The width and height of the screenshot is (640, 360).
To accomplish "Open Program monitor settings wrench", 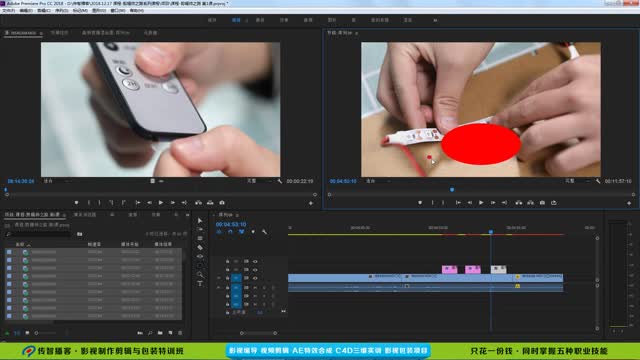I will click(x=598, y=181).
